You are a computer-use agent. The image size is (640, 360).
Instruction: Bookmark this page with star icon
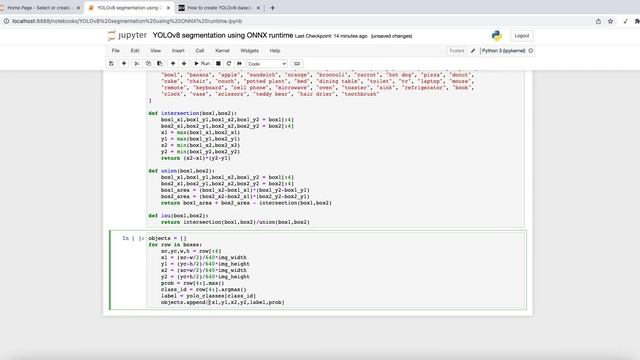coord(610,21)
